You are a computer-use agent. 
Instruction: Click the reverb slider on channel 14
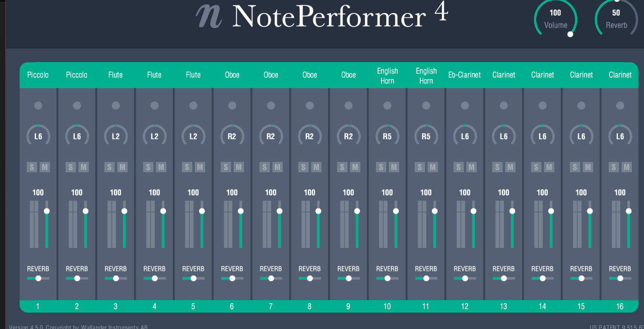tap(543, 278)
